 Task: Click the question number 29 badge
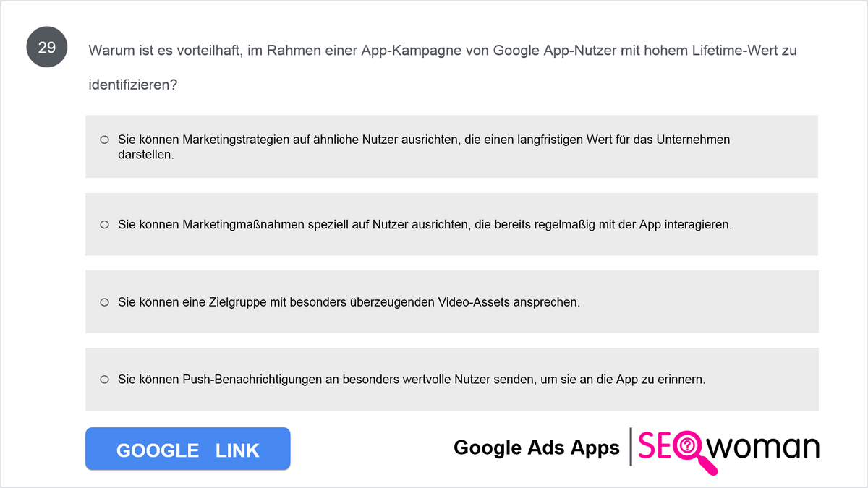point(47,49)
